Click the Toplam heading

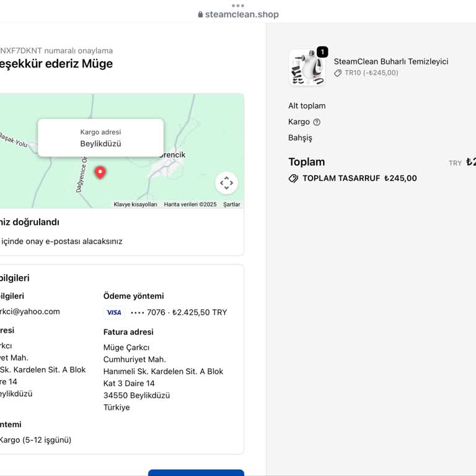click(x=307, y=162)
